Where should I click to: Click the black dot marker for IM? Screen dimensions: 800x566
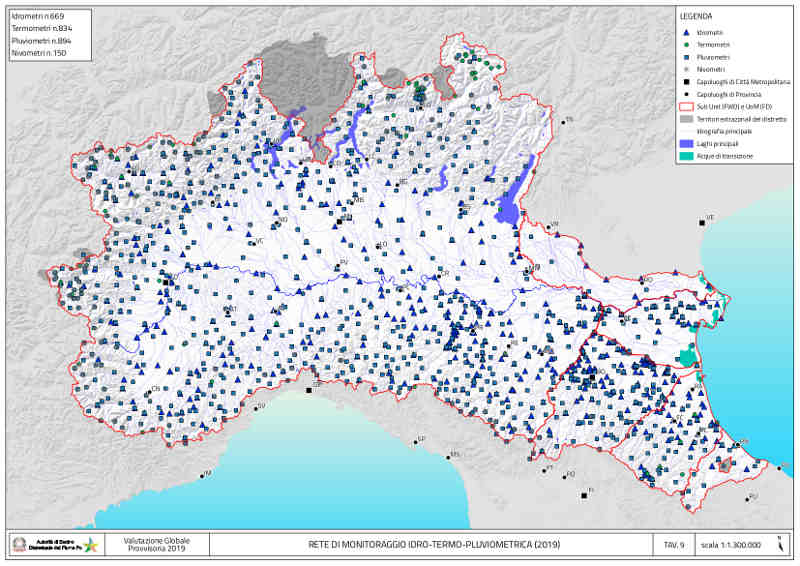(202, 477)
